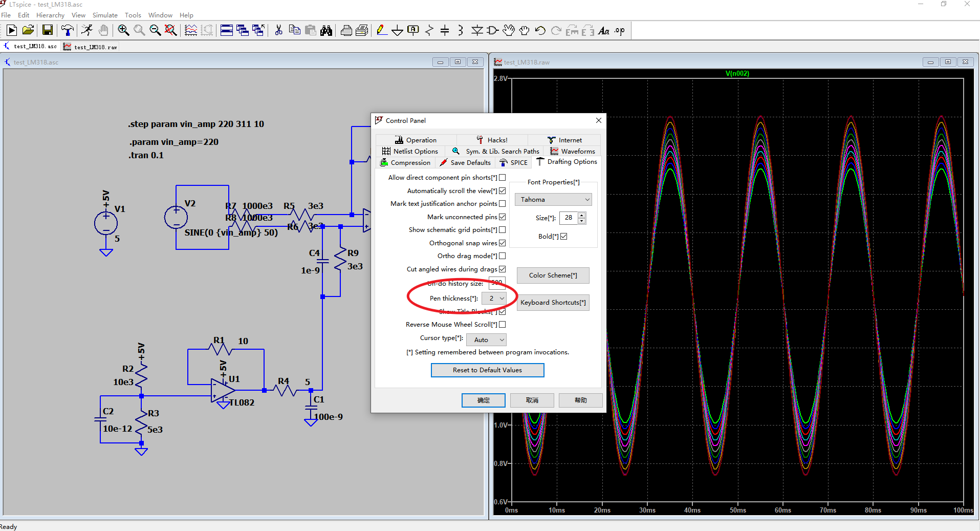Viewport: 980px width, 531px height.
Task: Expand the Pen thickness dropdown
Action: 494,299
